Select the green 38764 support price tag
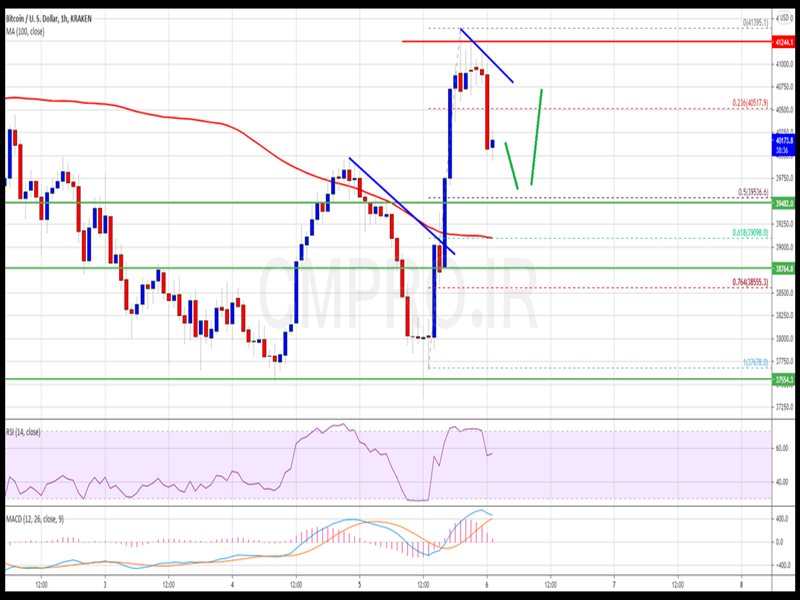The image size is (800, 600). coord(783,268)
